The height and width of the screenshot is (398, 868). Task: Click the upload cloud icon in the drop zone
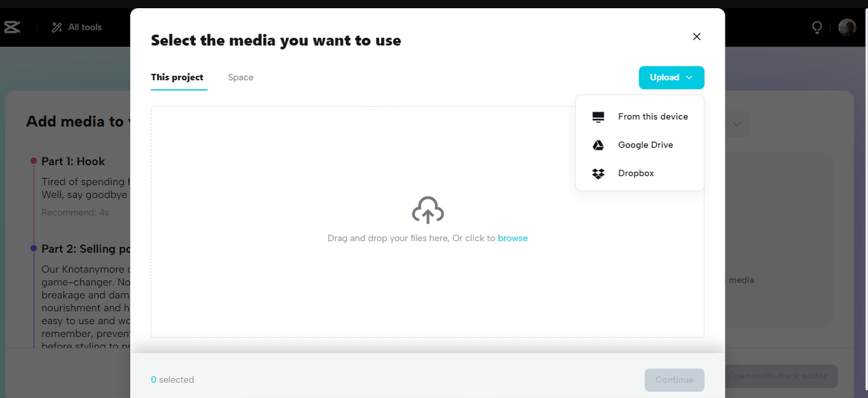click(x=427, y=210)
